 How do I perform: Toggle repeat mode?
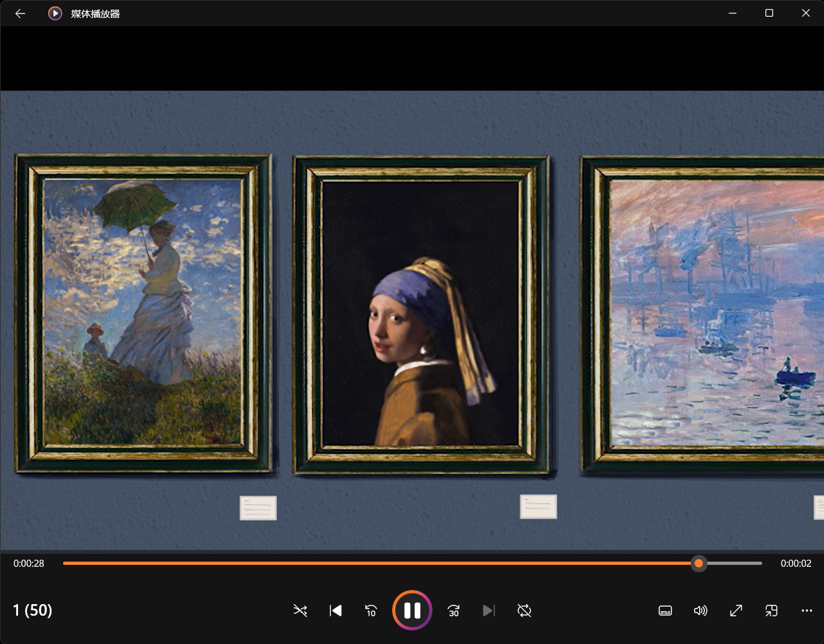click(524, 611)
